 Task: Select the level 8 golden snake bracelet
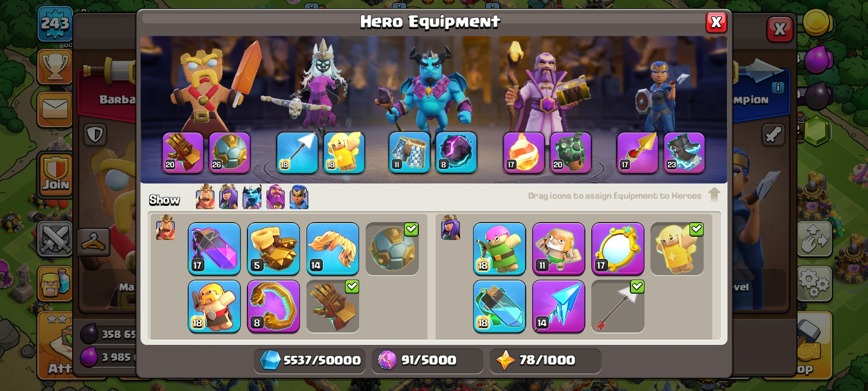pos(273,306)
